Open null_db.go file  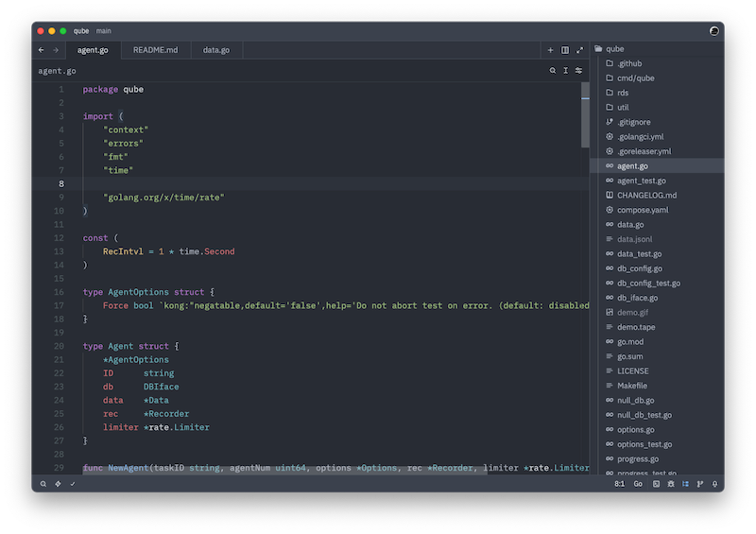657,400
